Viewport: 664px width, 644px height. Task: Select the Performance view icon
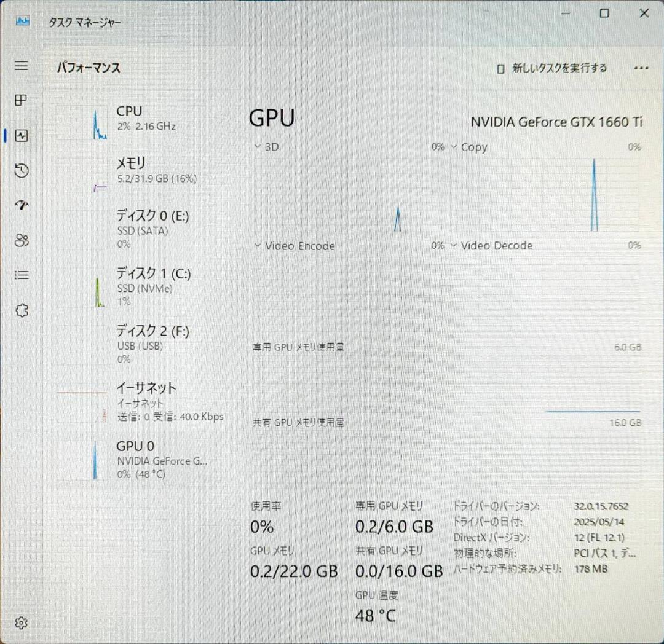coord(21,135)
